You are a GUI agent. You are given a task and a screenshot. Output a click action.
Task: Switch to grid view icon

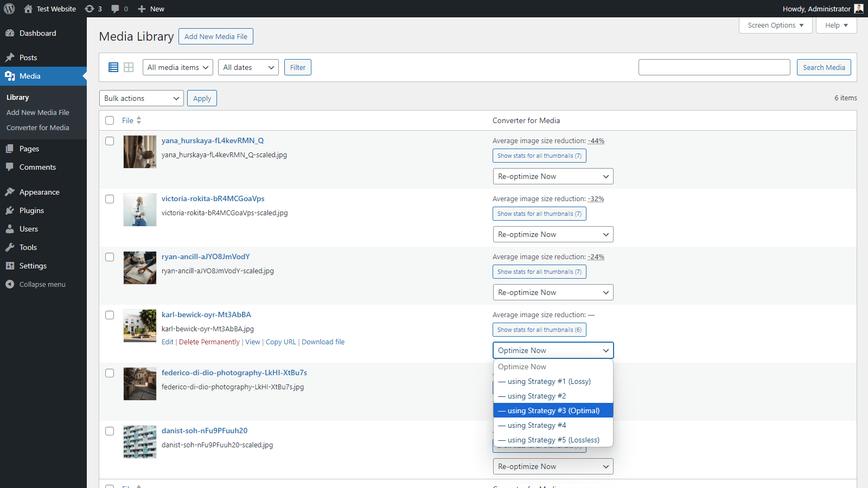129,67
